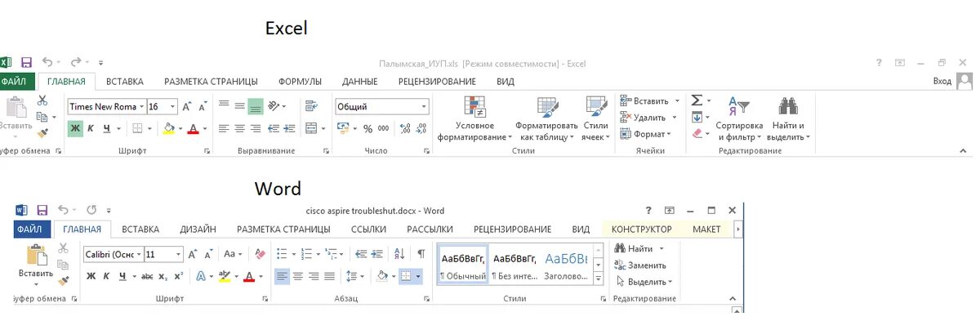Open Excel font size dropdown
The image size is (980, 330).
[x=174, y=106]
